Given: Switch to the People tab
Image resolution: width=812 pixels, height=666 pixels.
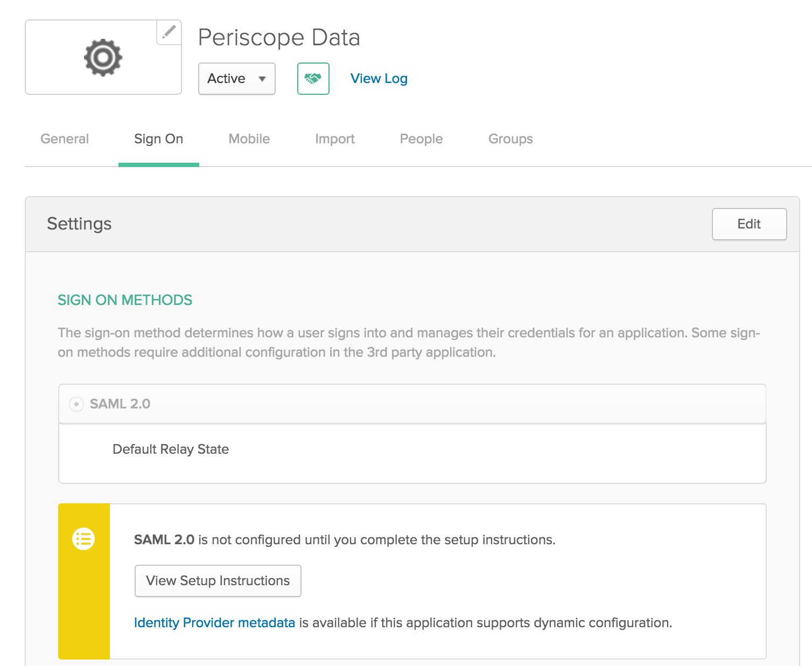Looking at the screenshot, I should (422, 139).
